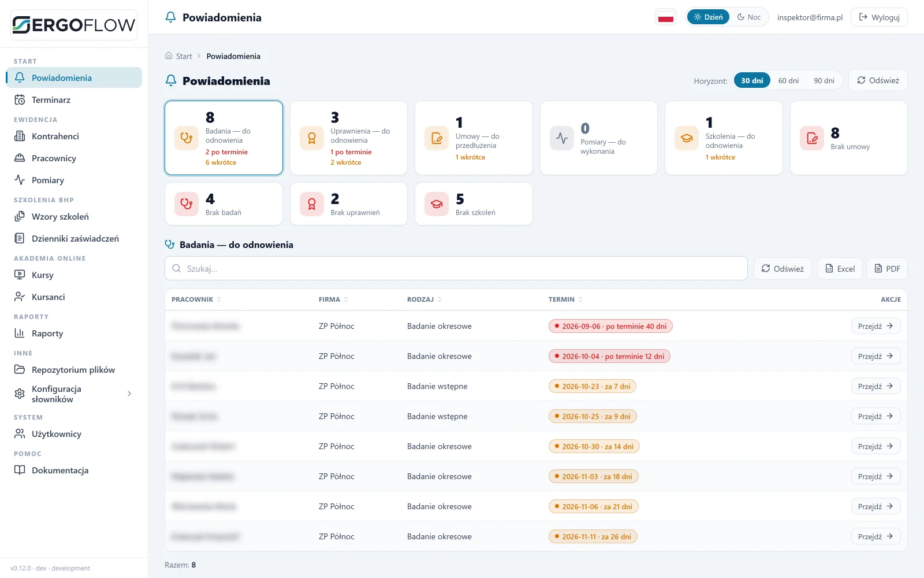Select the Brak umowy card icon

click(812, 138)
